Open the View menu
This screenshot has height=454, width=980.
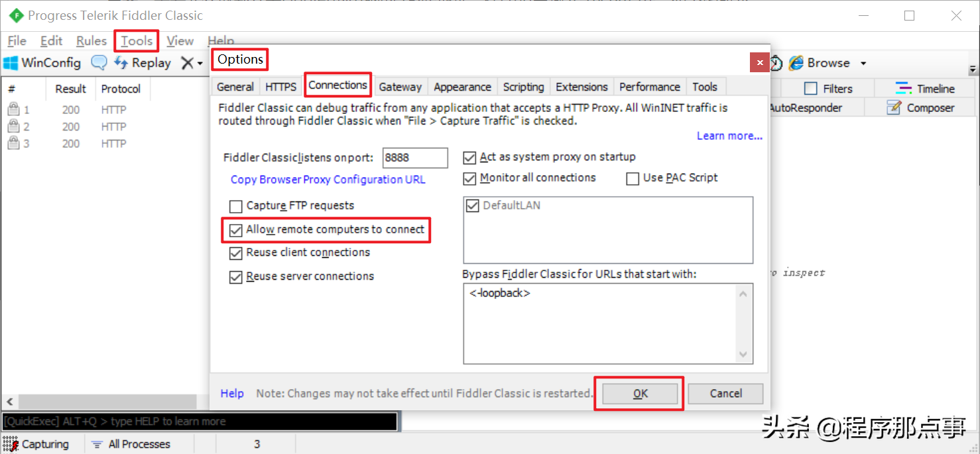click(180, 41)
